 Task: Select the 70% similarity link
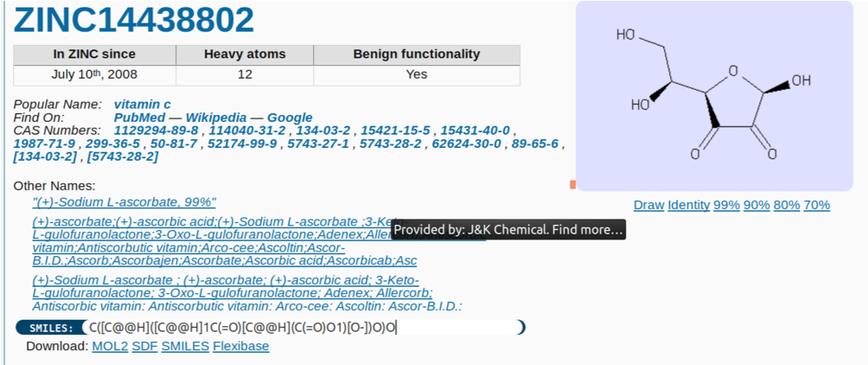[816, 206]
